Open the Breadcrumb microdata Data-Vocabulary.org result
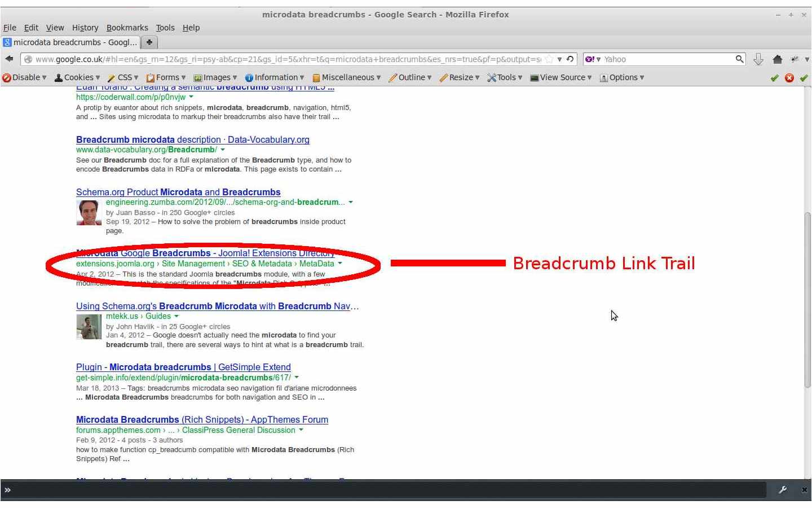Image resolution: width=812 pixels, height=508 pixels. [192, 139]
